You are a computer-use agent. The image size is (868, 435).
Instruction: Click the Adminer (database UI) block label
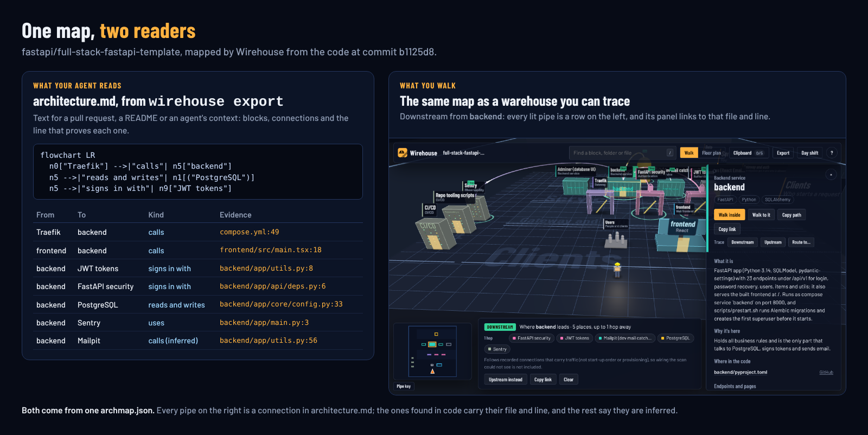coord(576,170)
